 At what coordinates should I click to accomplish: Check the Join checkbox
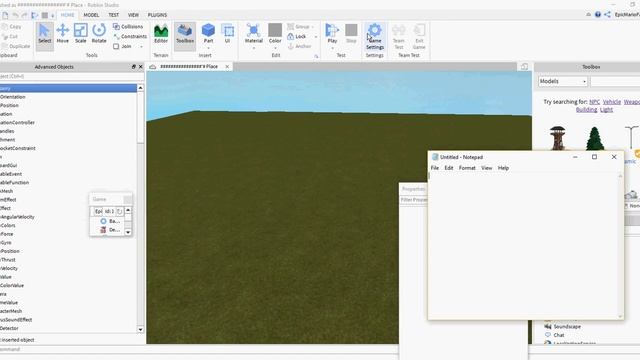click(116, 47)
